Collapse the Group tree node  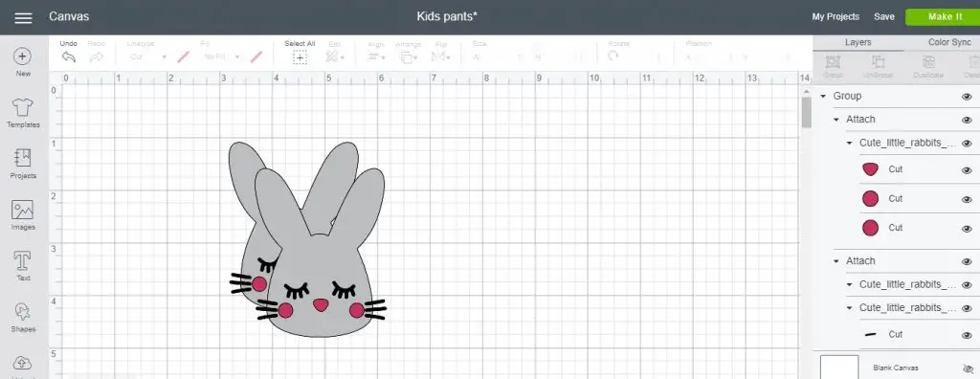coord(823,97)
